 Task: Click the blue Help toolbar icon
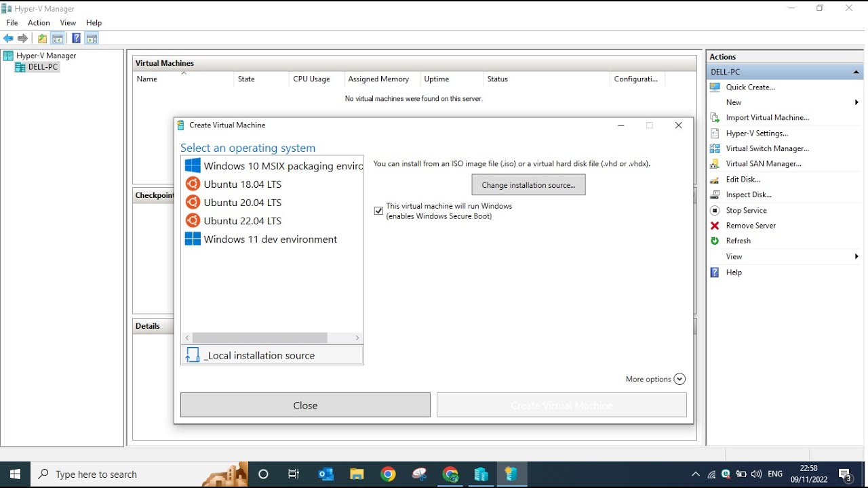[76, 39]
